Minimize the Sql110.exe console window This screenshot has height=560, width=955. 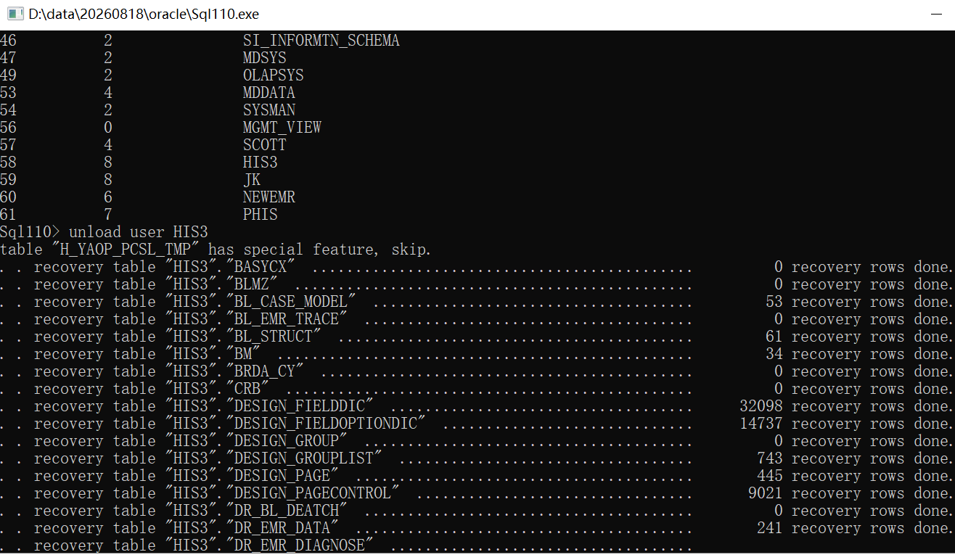[x=937, y=15]
